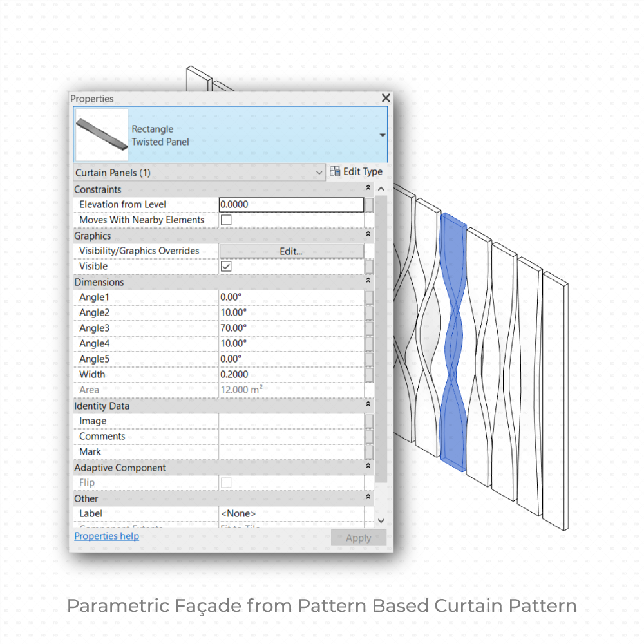Collapse the Other section
The image size is (644, 644).
coord(367,498)
